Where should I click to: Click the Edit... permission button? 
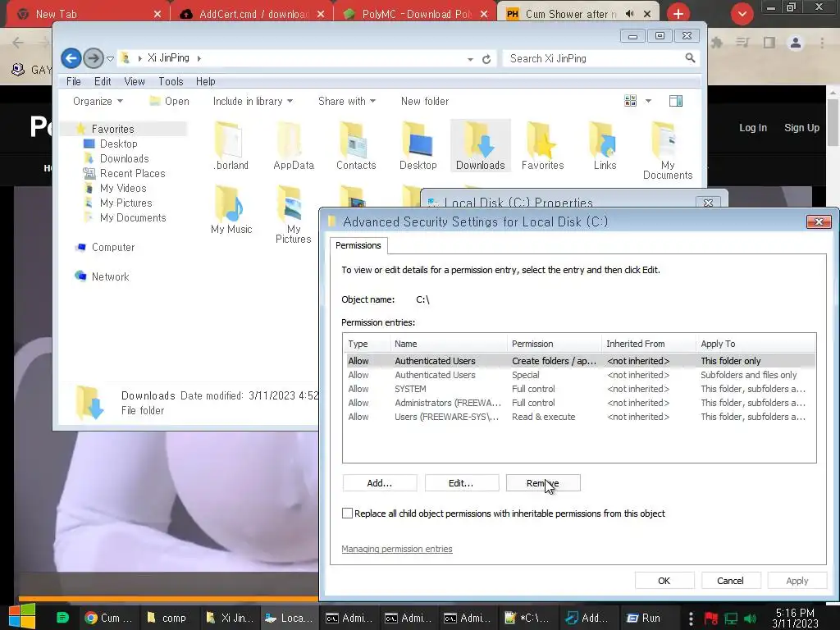tap(461, 482)
